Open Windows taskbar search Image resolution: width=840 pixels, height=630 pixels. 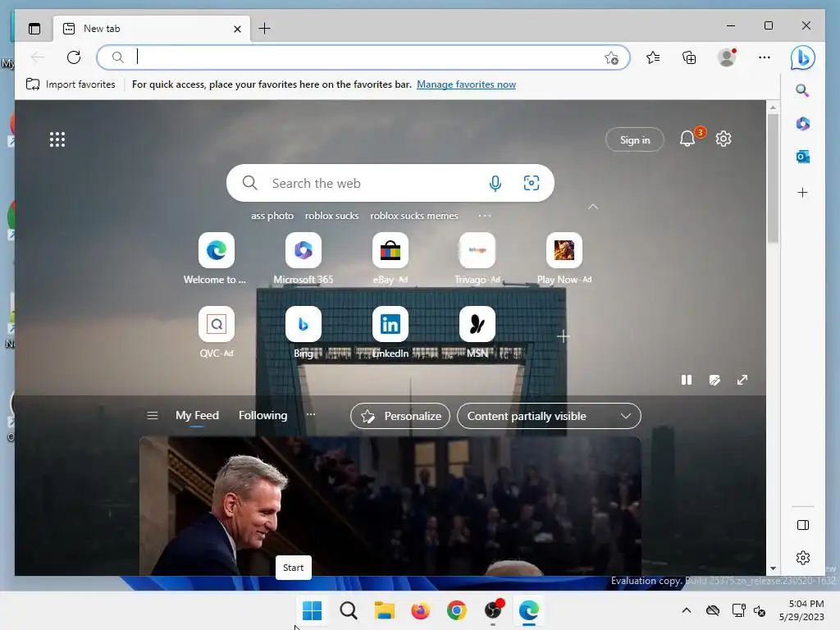click(348, 610)
